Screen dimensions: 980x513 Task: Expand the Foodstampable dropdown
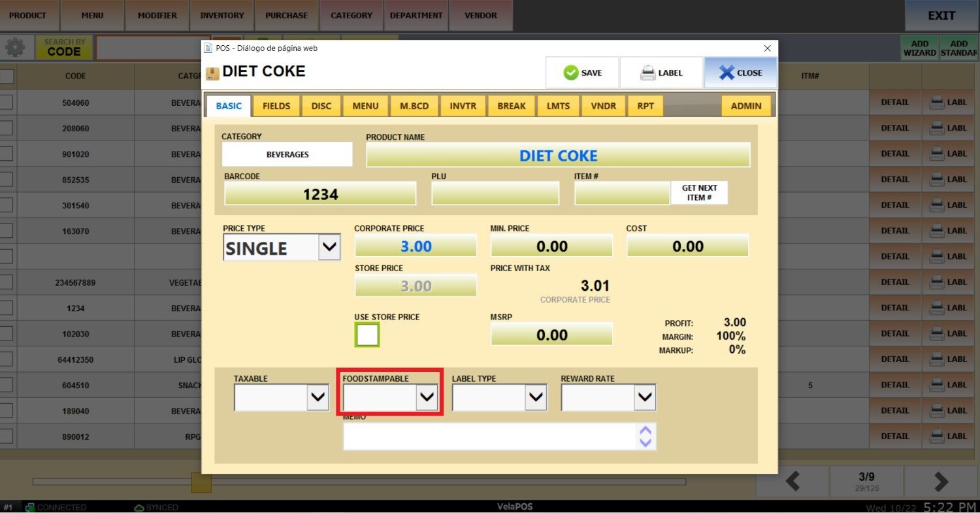(x=427, y=397)
